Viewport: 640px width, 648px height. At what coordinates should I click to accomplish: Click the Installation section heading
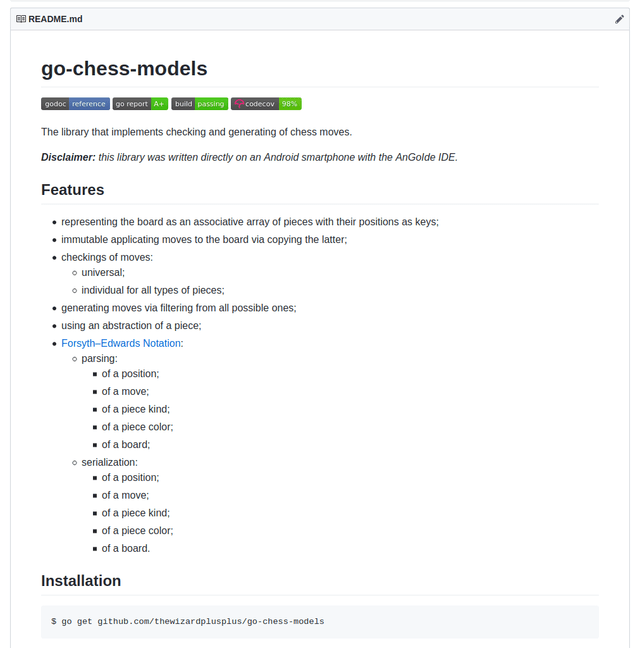[x=81, y=581]
